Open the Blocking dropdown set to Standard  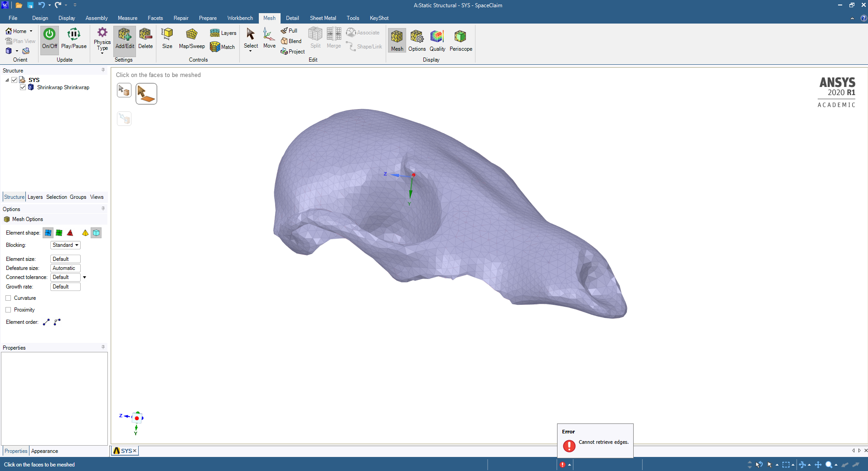point(65,245)
